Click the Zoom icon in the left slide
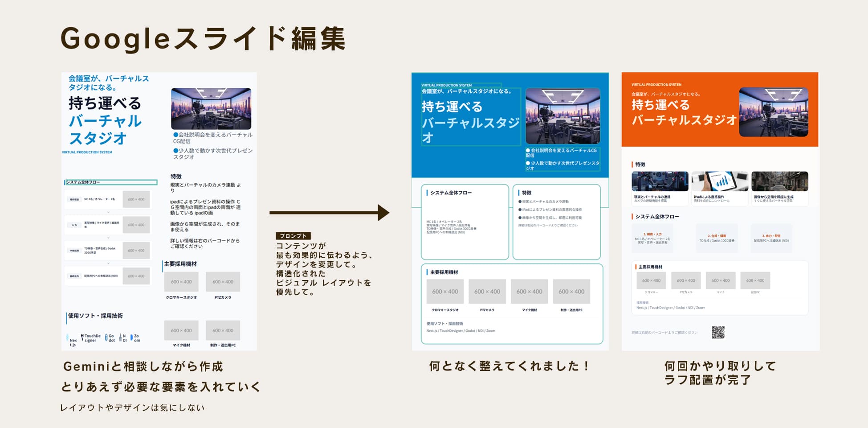Viewport: 868px width, 428px height. [132, 337]
